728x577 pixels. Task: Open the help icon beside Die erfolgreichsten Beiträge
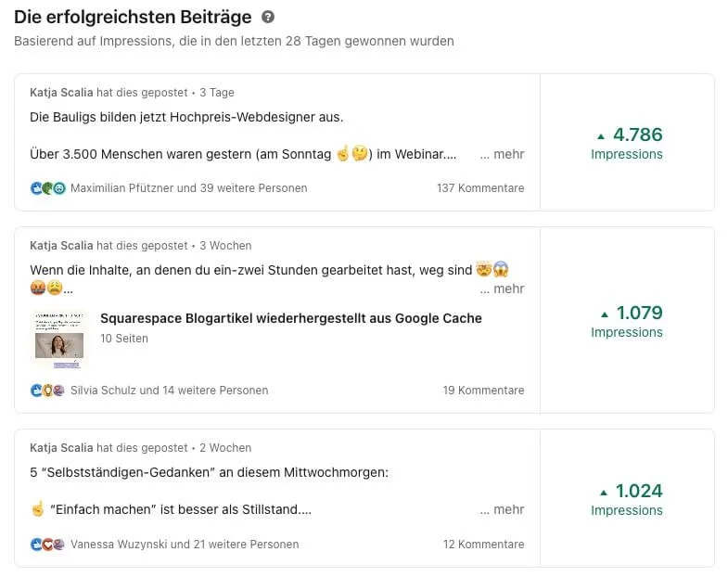[x=268, y=18]
